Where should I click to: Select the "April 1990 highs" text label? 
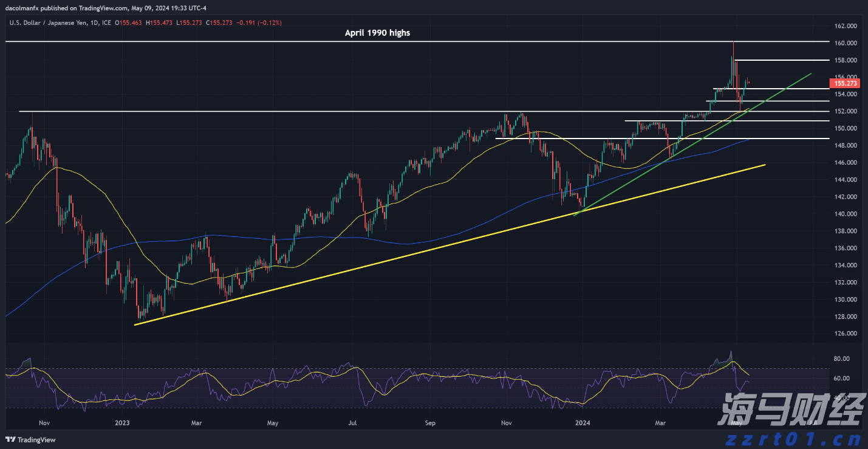point(377,33)
